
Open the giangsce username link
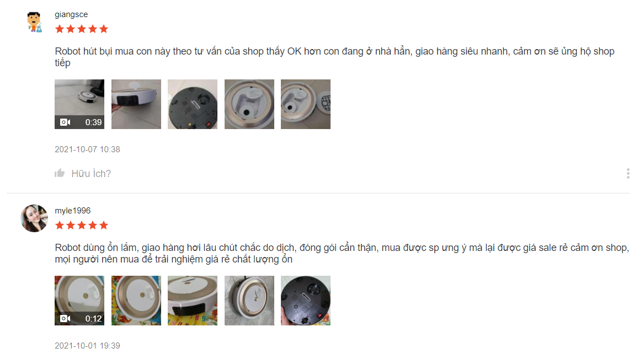tap(71, 14)
